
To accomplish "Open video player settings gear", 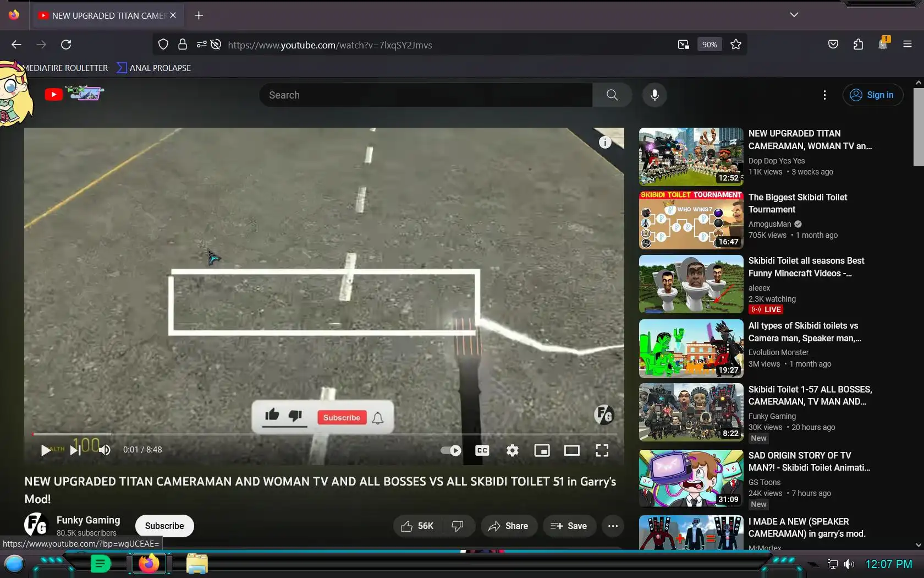I will (513, 450).
